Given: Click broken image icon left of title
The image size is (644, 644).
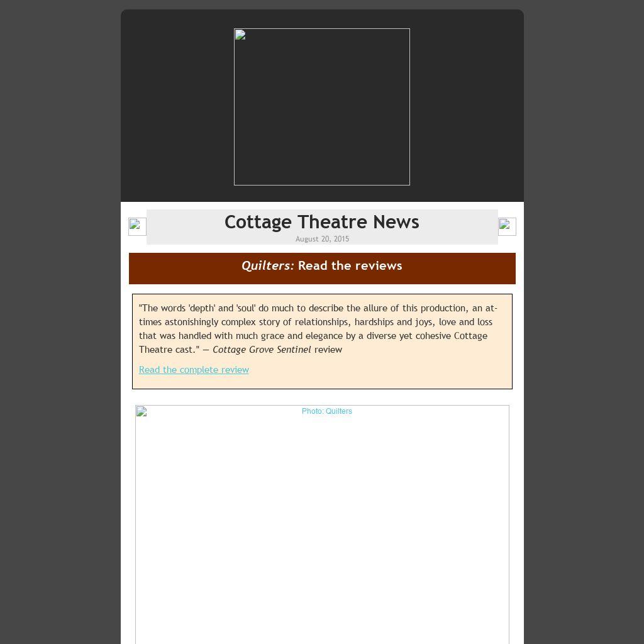Looking at the screenshot, I should coord(137,226).
